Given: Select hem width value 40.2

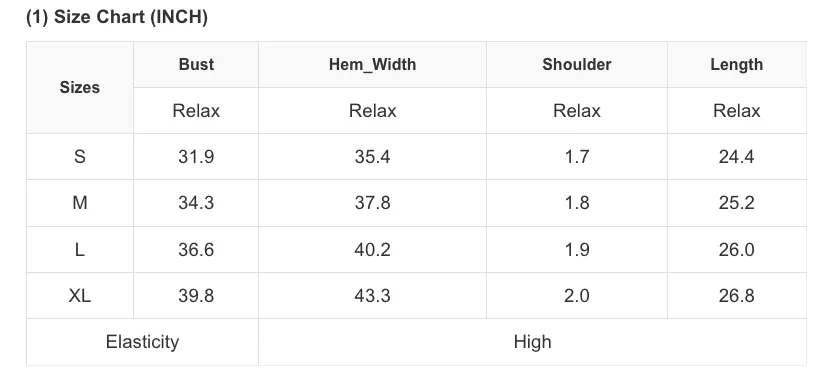Looking at the screenshot, I should tap(372, 250).
